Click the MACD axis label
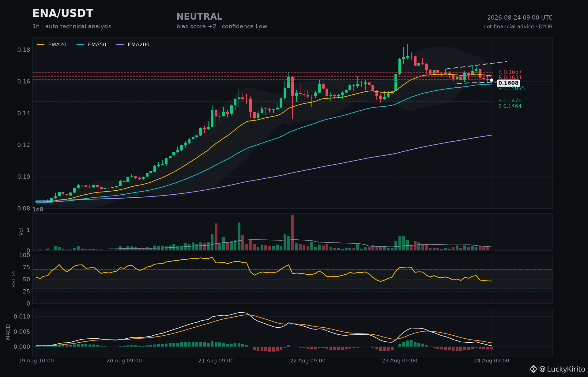Image resolution: width=588 pixels, height=377 pixels. (x=8, y=332)
